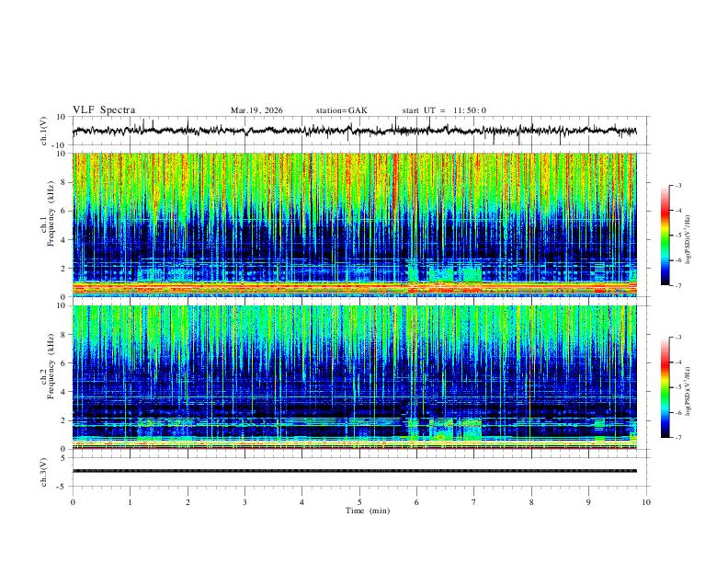
Task: Click the ch.1 spectrogram plot area
Action: [355, 224]
